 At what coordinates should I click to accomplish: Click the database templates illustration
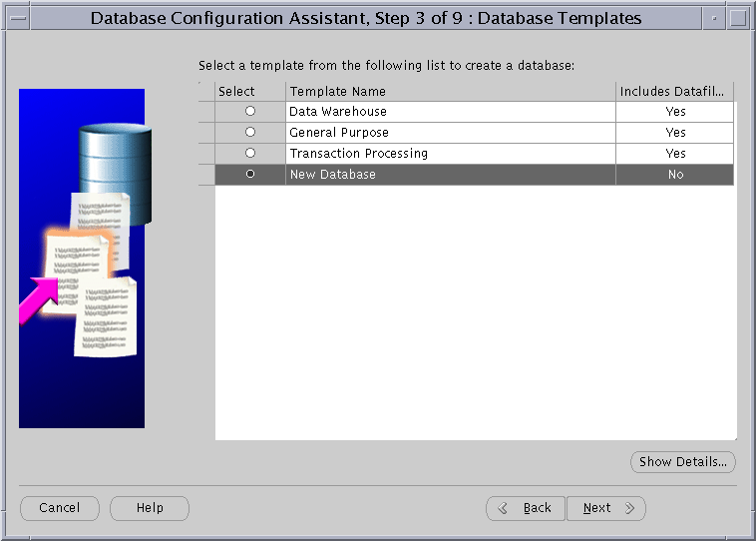click(82, 259)
